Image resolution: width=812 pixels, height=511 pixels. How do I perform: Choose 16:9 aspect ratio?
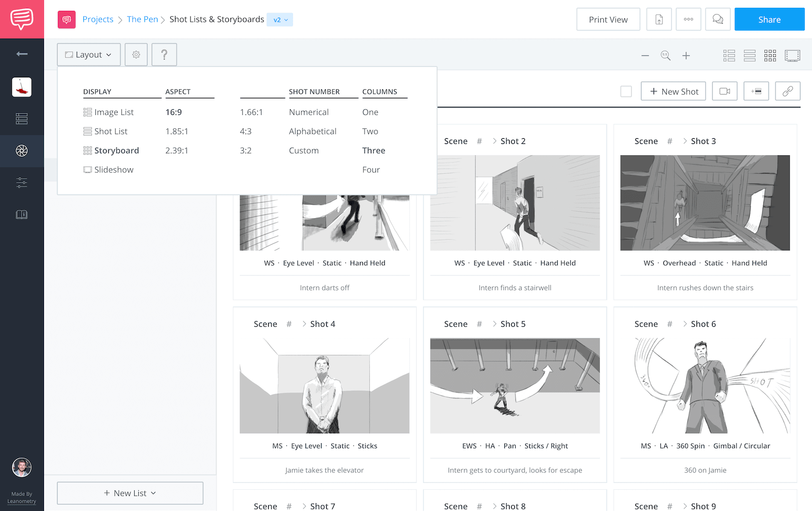pyautogui.click(x=173, y=112)
